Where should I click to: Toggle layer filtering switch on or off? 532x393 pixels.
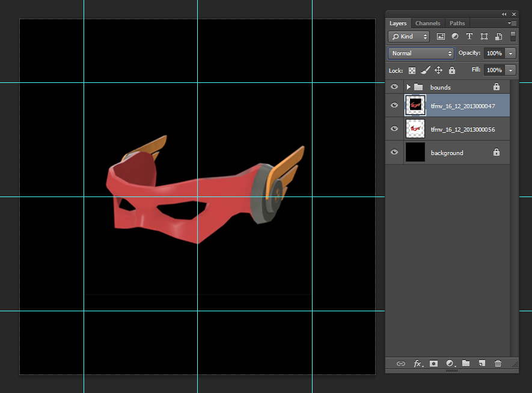coord(513,36)
